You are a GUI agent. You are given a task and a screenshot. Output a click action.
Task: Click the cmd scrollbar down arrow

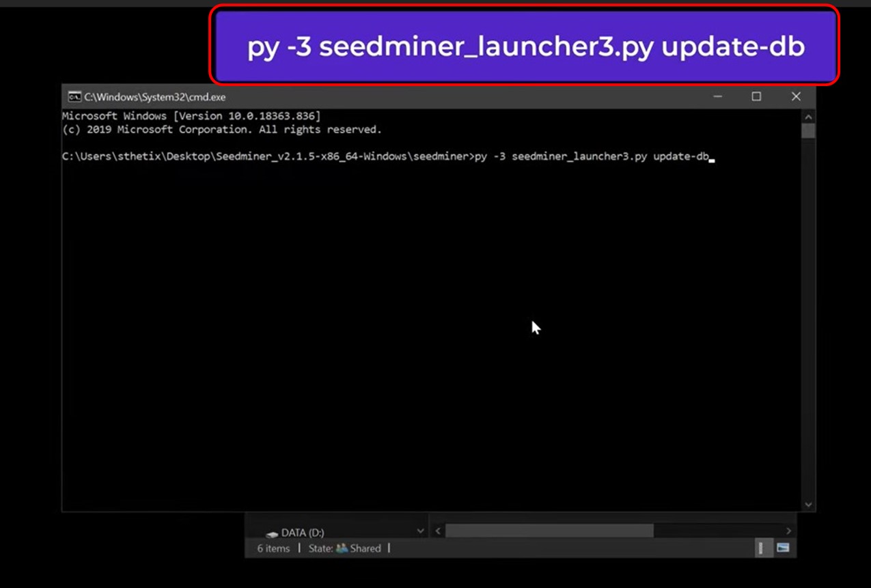coord(809,505)
